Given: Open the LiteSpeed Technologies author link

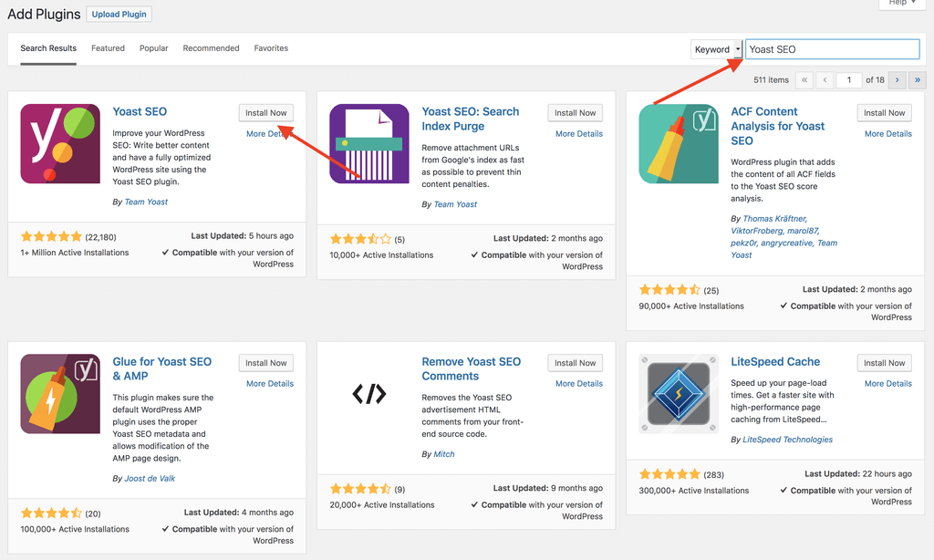Looking at the screenshot, I should click(787, 440).
